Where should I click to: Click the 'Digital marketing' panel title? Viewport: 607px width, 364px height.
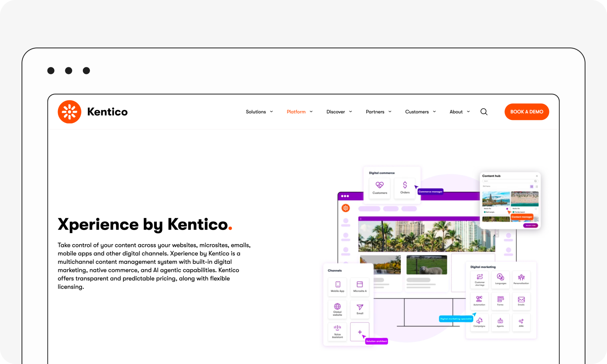click(483, 267)
